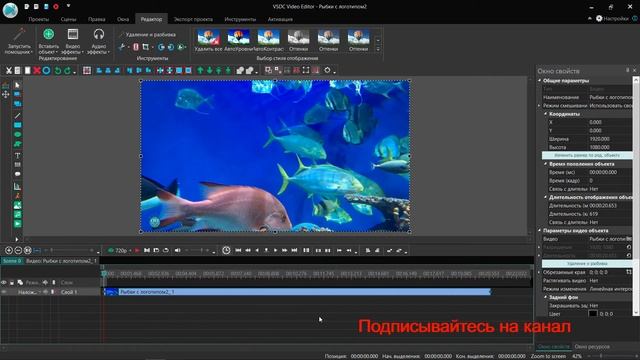Click the speaker volume icon
This screenshot has width=640, height=360.
click(178, 250)
